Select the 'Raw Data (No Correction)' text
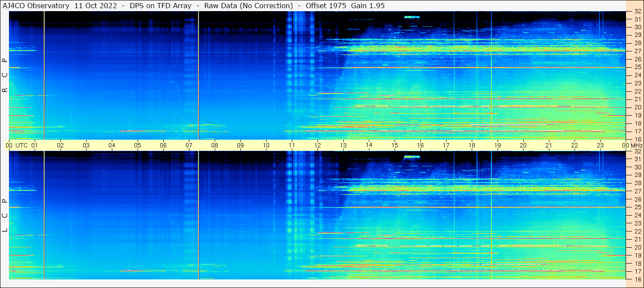This screenshot has height=288, width=644. pyautogui.click(x=249, y=6)
